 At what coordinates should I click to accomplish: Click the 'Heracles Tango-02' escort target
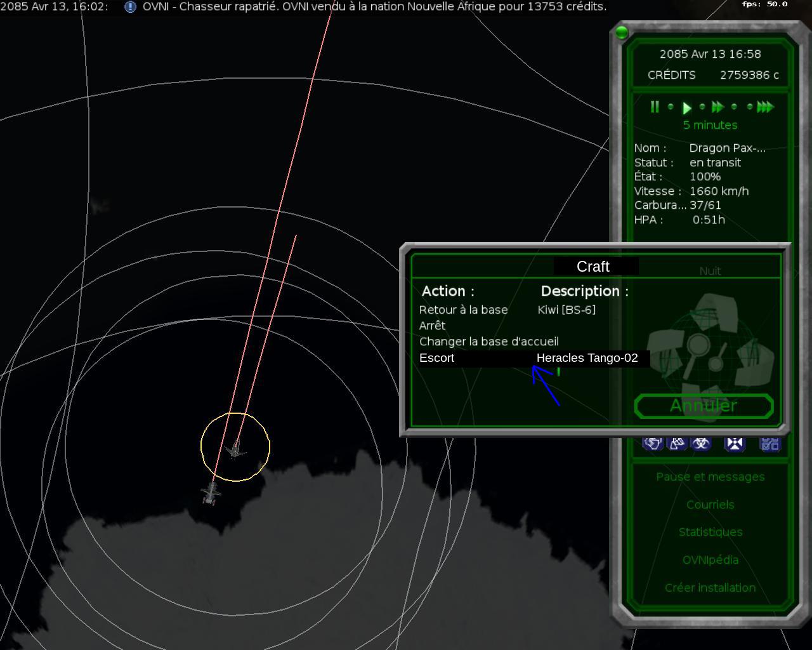pos(587,358)
